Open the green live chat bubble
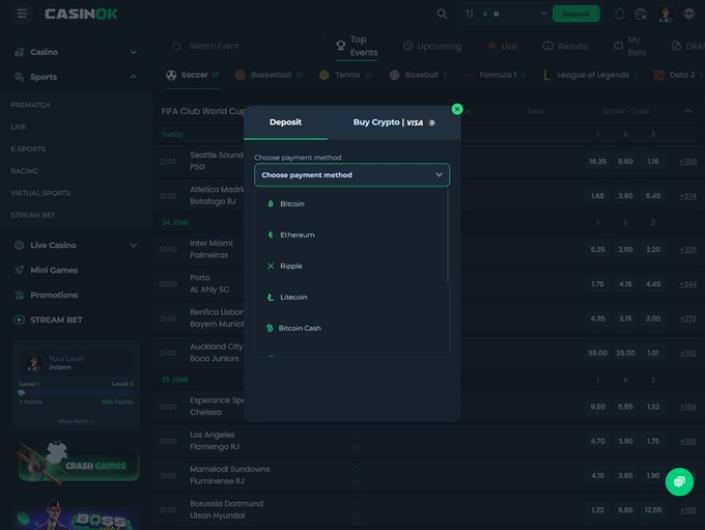Screen dimensions: 705x530 679,482
